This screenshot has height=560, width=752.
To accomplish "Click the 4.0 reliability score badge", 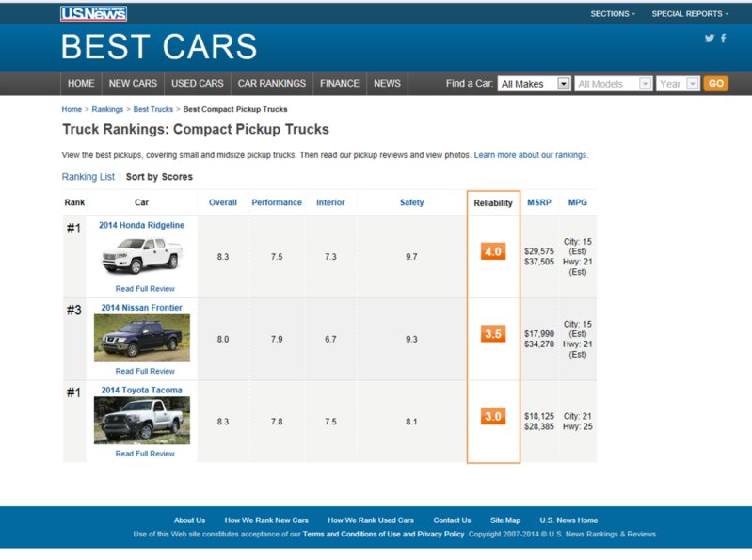I will point(493,251).
